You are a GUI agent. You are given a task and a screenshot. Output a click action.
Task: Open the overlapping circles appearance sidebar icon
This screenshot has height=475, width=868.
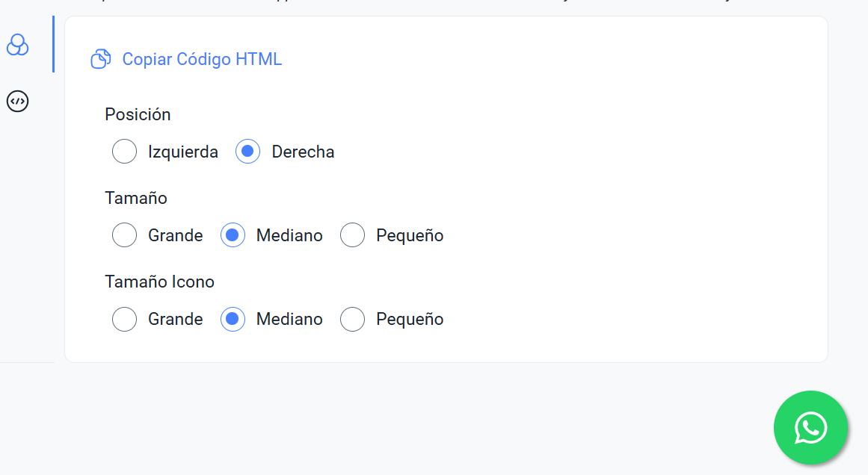pyautogui.click(x=17, y=45)
